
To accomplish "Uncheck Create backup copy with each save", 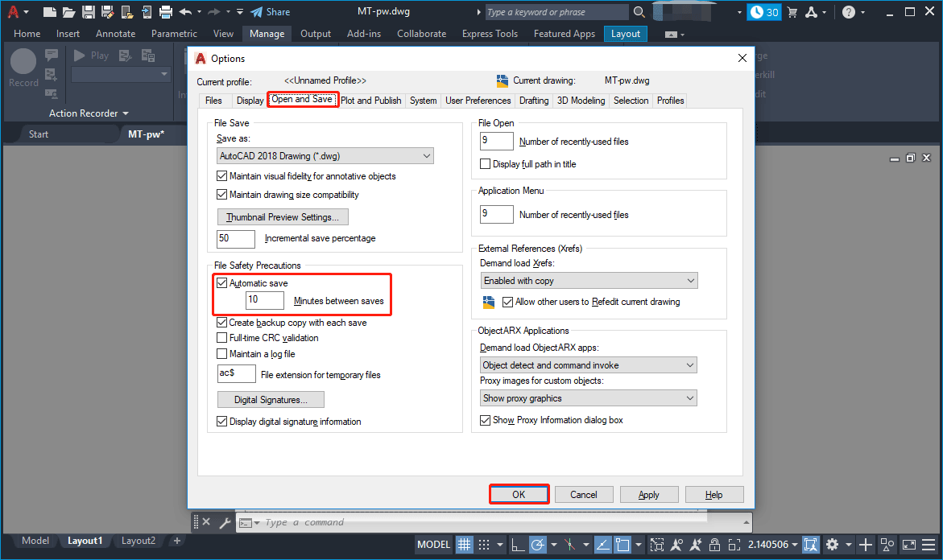I will [x=222, y=323].
